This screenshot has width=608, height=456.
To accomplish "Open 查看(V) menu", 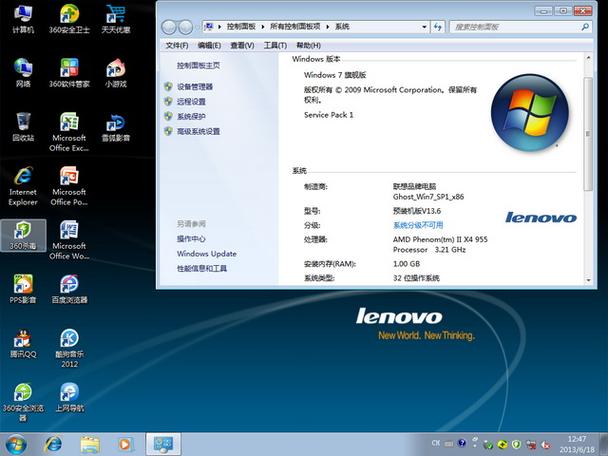I will [x=241, y=46].
